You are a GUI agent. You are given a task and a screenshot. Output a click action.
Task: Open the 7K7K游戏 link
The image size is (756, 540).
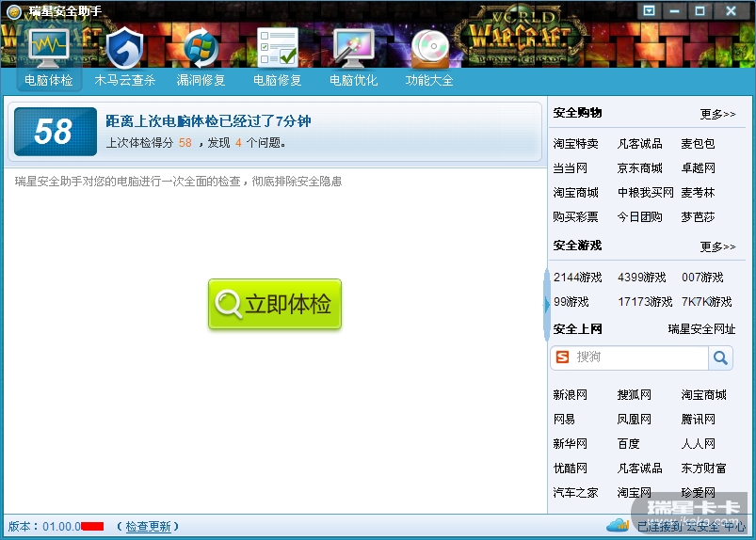pos(706,302)
